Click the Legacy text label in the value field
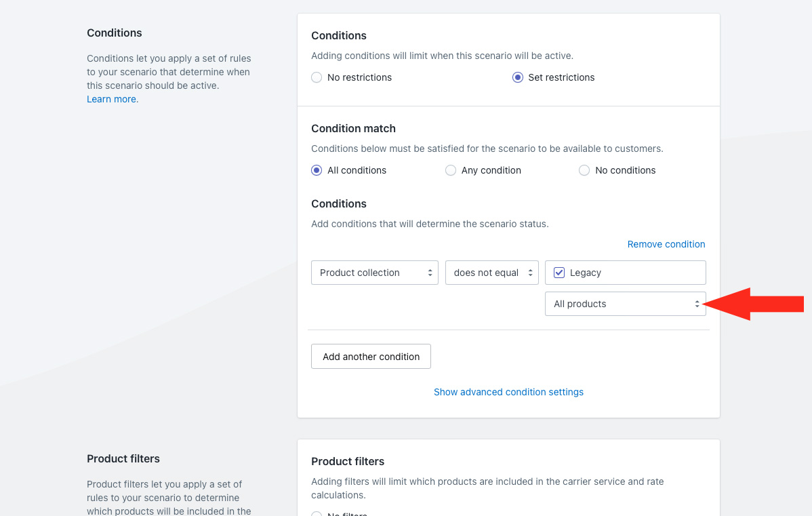This screenshot has width=812, height=516. click(586, 273)
